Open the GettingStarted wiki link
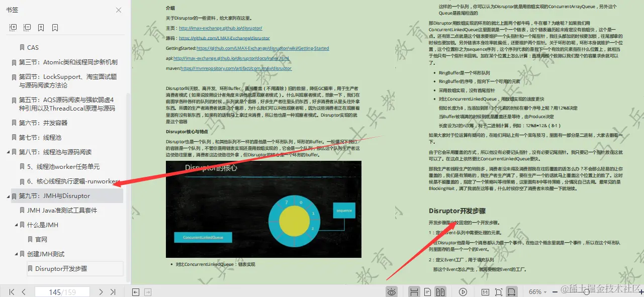The image size is (644, 297). 262,48
